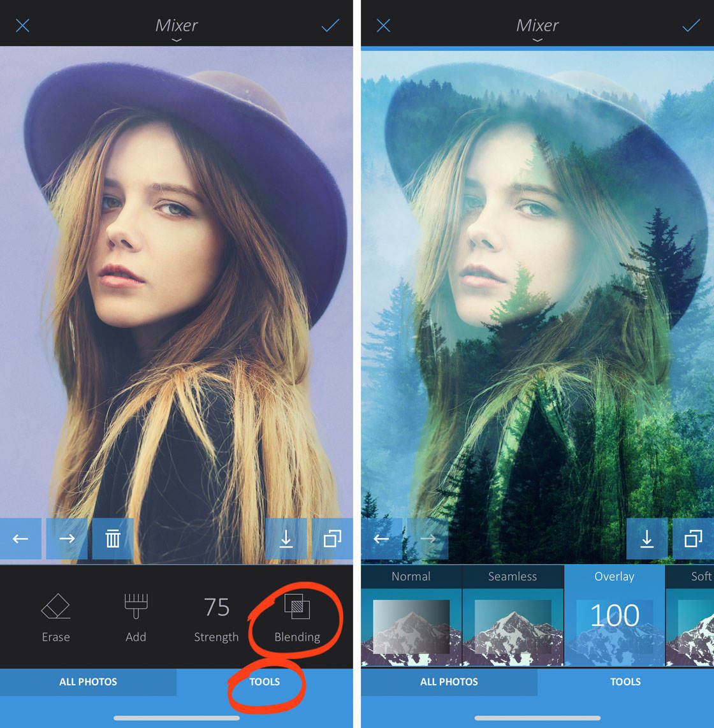Open the Mixer title dropdown on left screen

(177, 29)
